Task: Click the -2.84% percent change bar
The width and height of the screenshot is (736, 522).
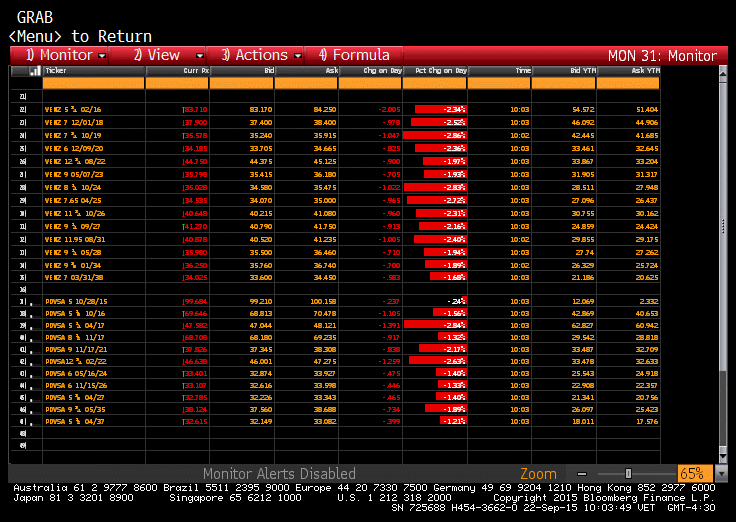Action: [435, 325]
